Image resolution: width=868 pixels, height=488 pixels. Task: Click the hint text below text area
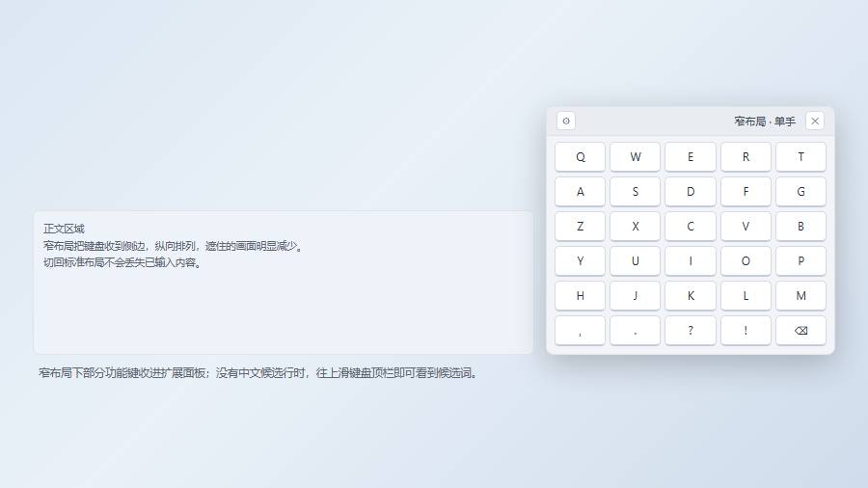tap(259, 373)
